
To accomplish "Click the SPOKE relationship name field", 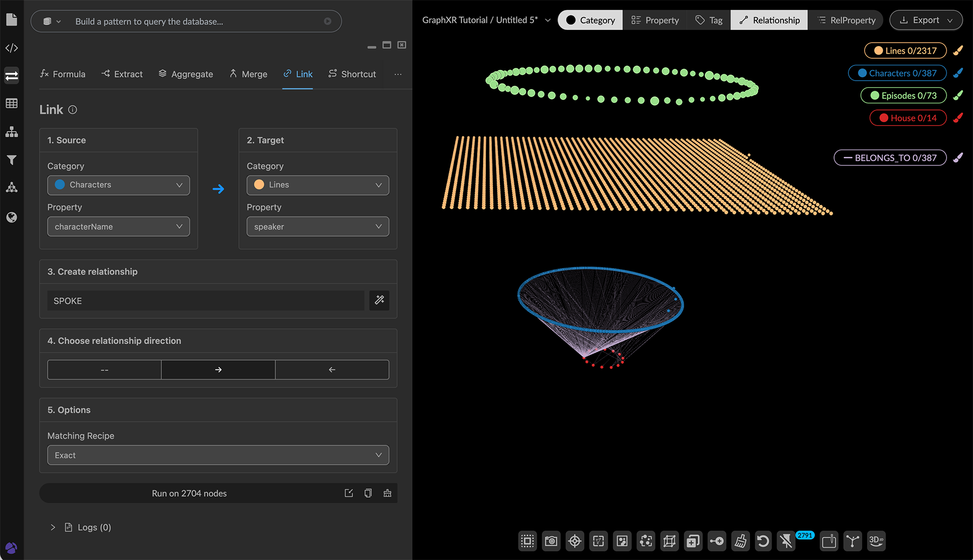I will point(206,301).
